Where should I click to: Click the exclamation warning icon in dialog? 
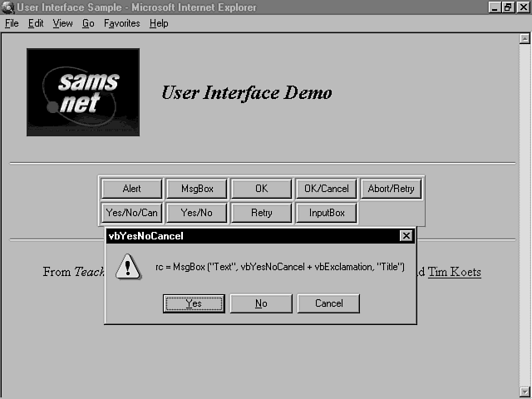click(x=127, y=268)
